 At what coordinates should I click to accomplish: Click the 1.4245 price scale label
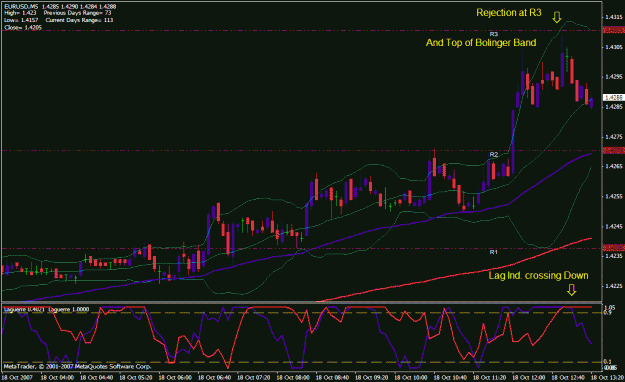click(x=614, y=226)
